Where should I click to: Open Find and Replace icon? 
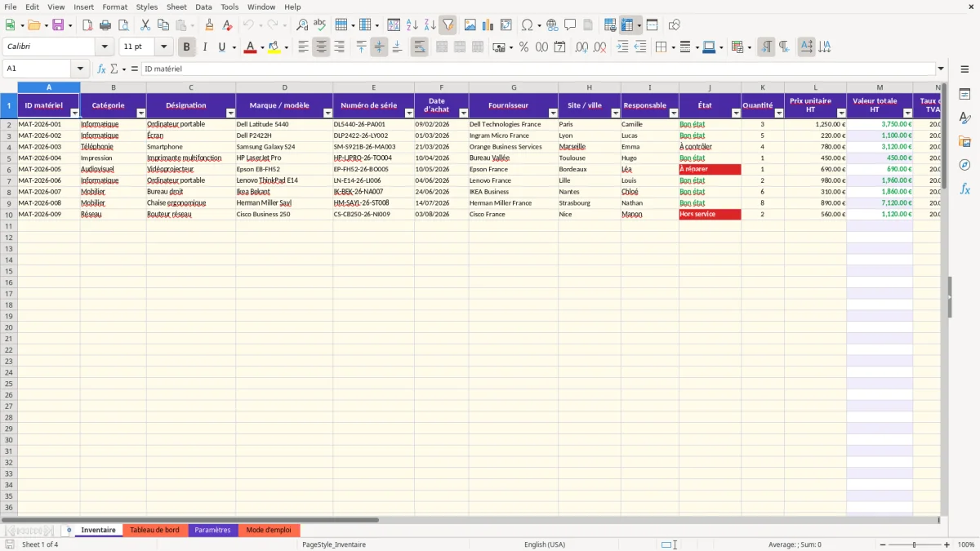point(302,25)
